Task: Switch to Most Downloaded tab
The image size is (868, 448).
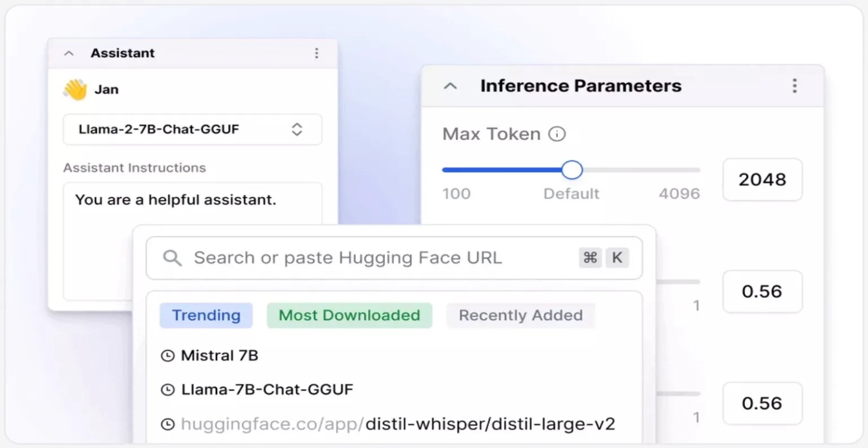Action: [x=350, y=316]
